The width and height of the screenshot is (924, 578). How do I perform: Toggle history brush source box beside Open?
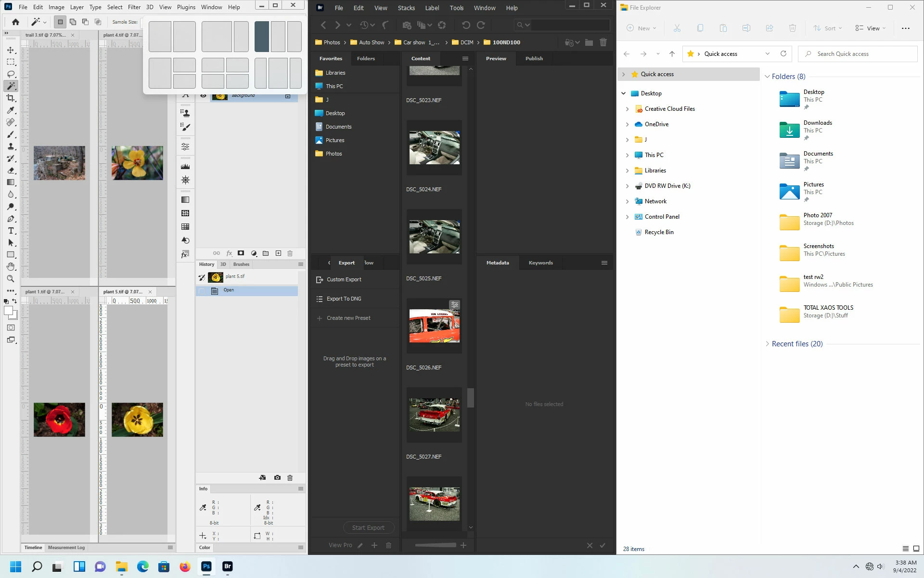tap(202, 290)
